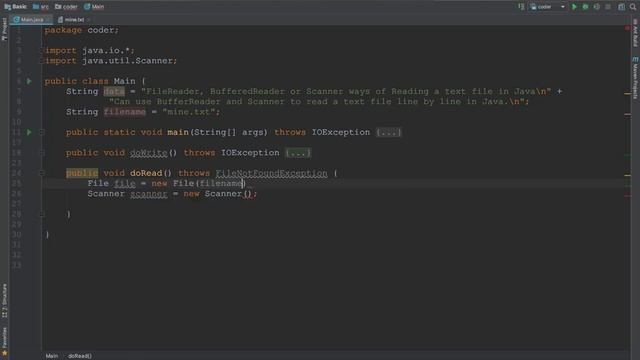Viewport: 640px width, 360px height.
Task: Click red error marker on scrollbar stripe near line 9
Action: 627,114
